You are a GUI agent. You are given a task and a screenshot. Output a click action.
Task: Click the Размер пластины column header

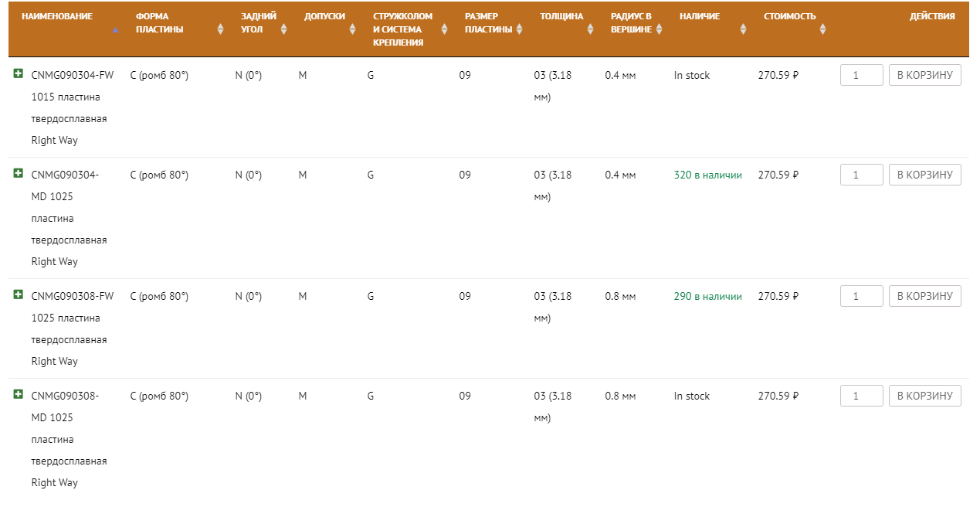click(488, 23)
